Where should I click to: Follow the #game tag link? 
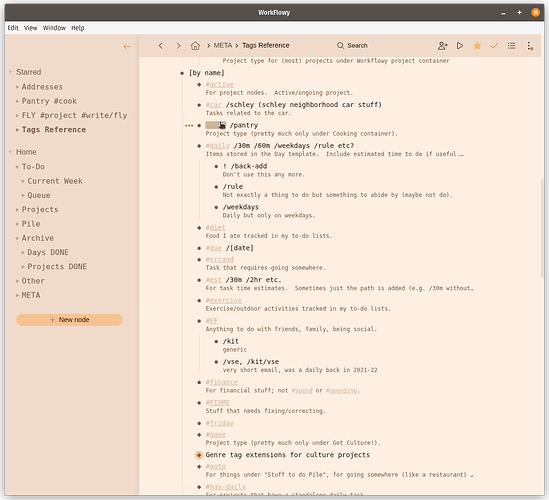tap(216, 435)
